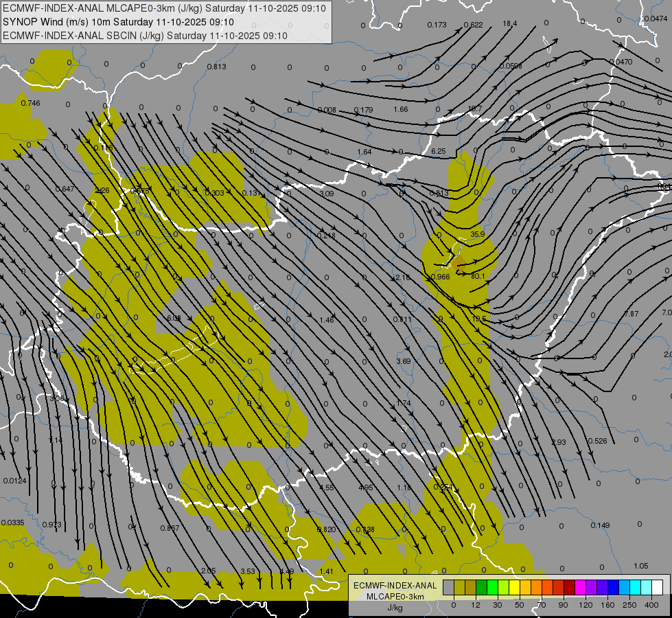Image resolution: width=672 pixels, height=618 pixels.
Task: Click the map value '0.966'
Action: pos(441,277)
